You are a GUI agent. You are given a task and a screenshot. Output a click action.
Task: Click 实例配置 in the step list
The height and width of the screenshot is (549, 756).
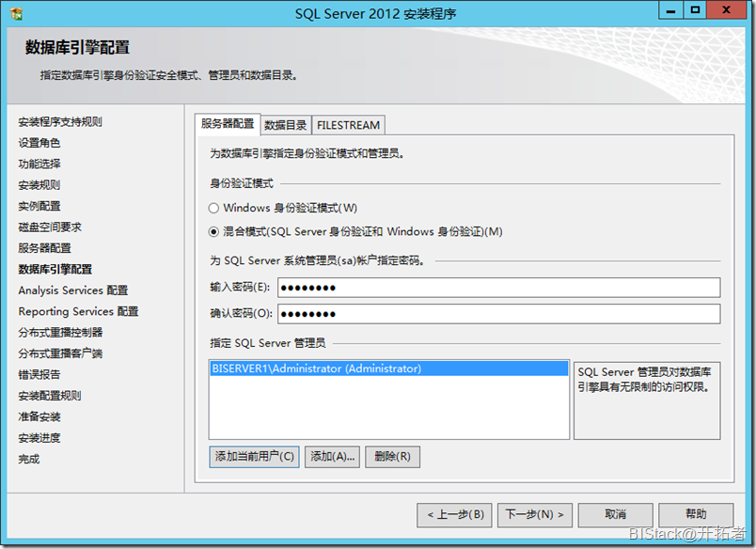tap(39, 206)
